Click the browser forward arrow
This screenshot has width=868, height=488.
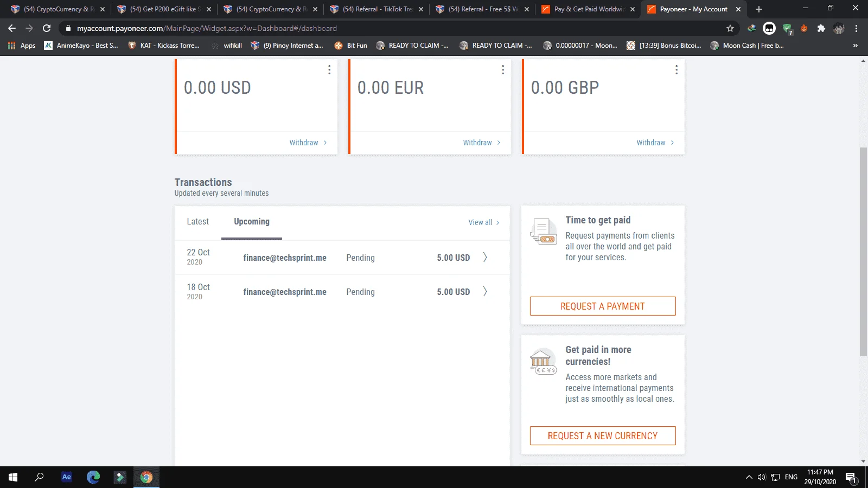point(29,28)
